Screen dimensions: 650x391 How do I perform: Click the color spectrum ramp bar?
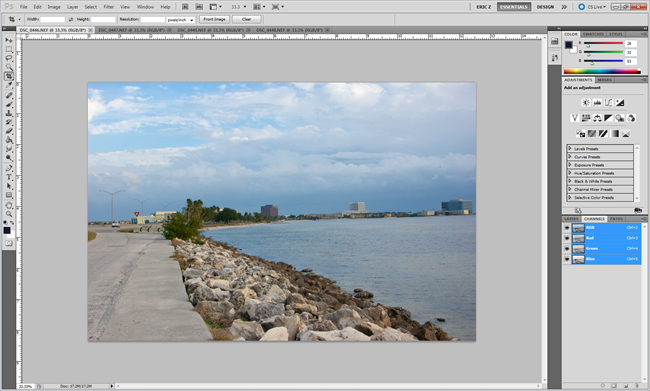602,71
